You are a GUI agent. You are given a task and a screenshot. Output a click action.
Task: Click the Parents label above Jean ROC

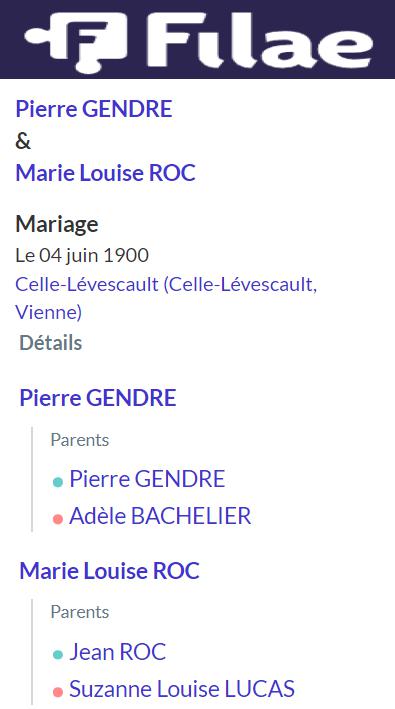tap(80, 612)
